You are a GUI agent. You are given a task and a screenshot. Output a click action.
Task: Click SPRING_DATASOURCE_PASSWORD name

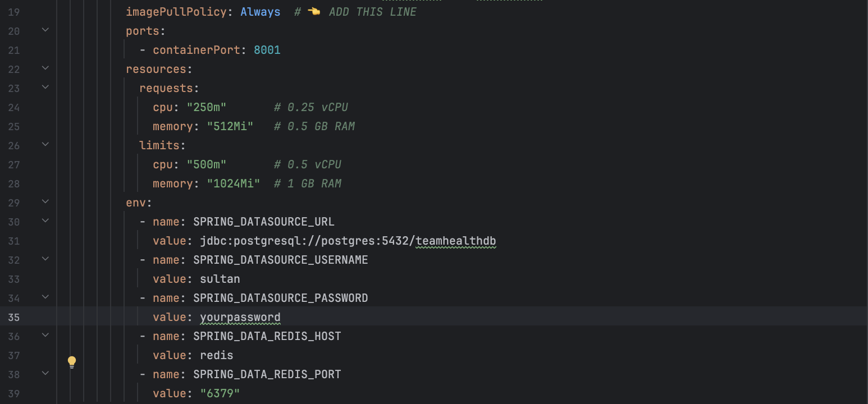(281, 299)
